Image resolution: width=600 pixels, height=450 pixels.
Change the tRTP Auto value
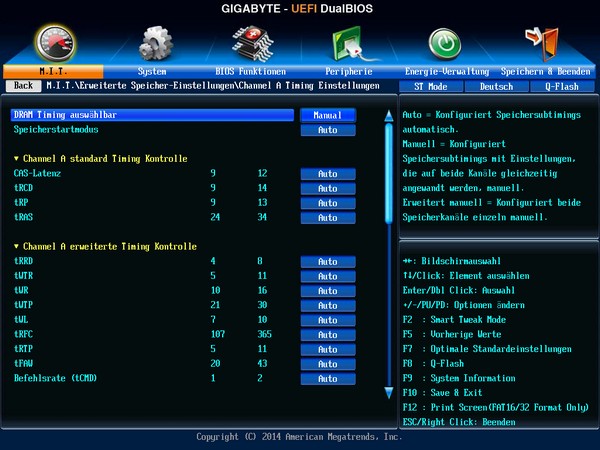click(x=328, y=349)
